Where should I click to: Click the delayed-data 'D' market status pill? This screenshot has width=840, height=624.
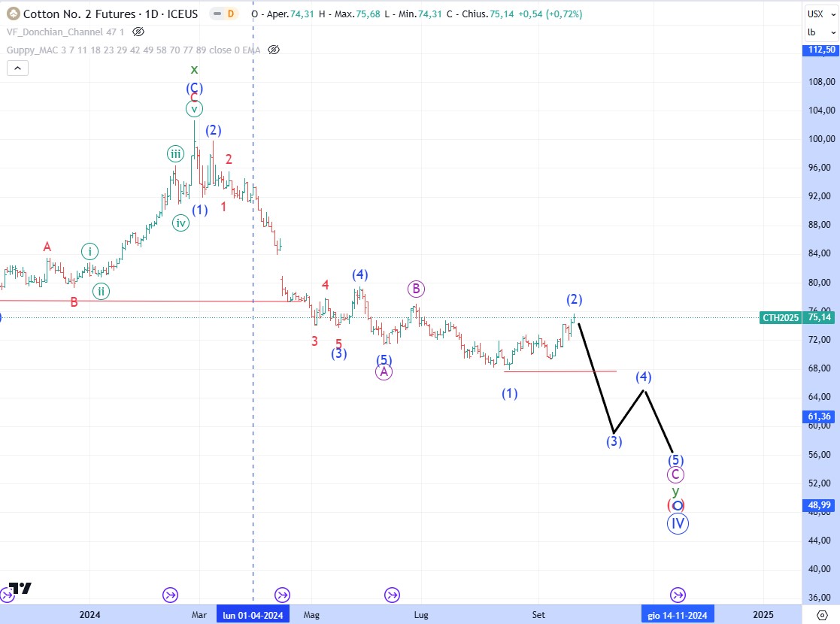(224, 14)
